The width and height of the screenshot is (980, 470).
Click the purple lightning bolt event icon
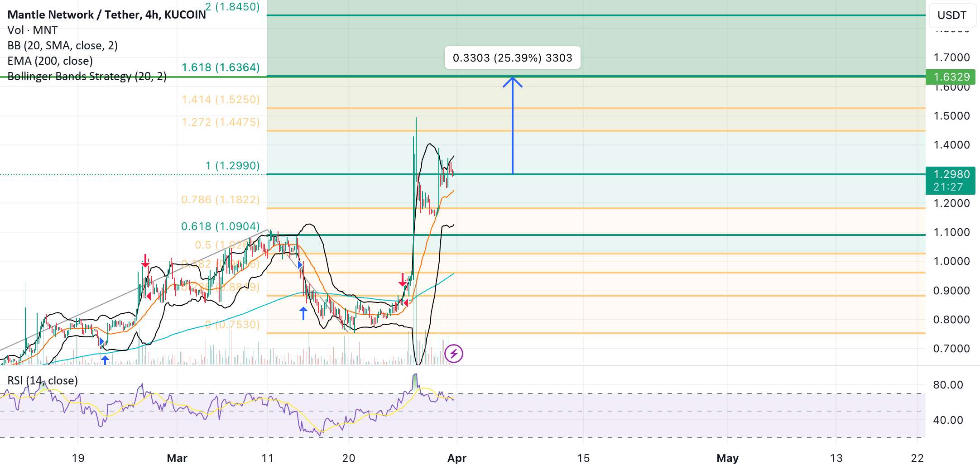click(x=454, y=354)
